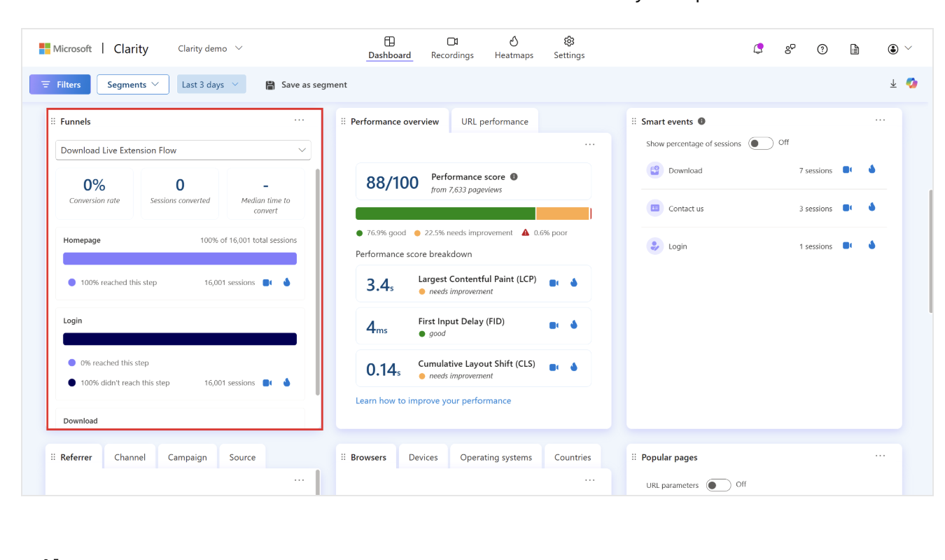Click the Copilot icon in the toolbar
Image resolution: width=945 pixels, height=560 pixels.
click(912, 83)
